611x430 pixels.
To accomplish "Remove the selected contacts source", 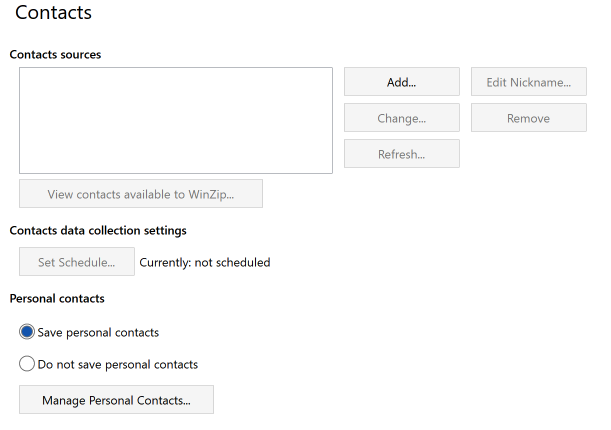I will [529, 118].
